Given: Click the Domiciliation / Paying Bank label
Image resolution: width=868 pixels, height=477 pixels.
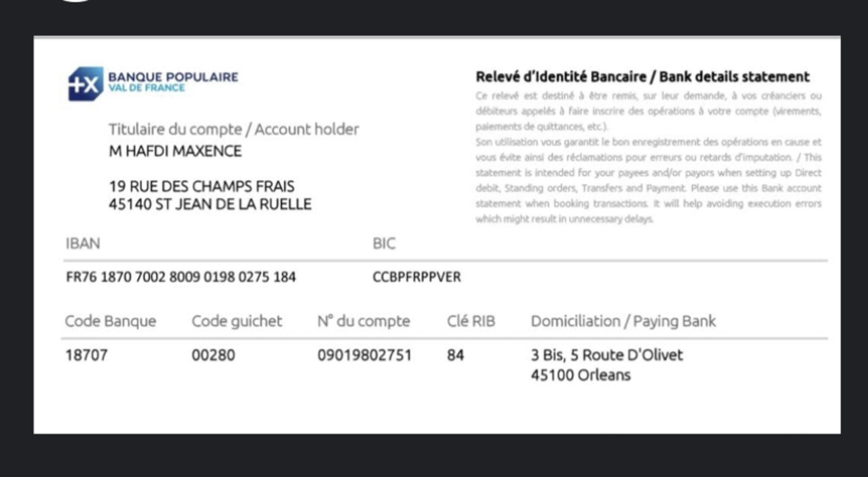Looking at the screenshot, I should click(623, 321).
